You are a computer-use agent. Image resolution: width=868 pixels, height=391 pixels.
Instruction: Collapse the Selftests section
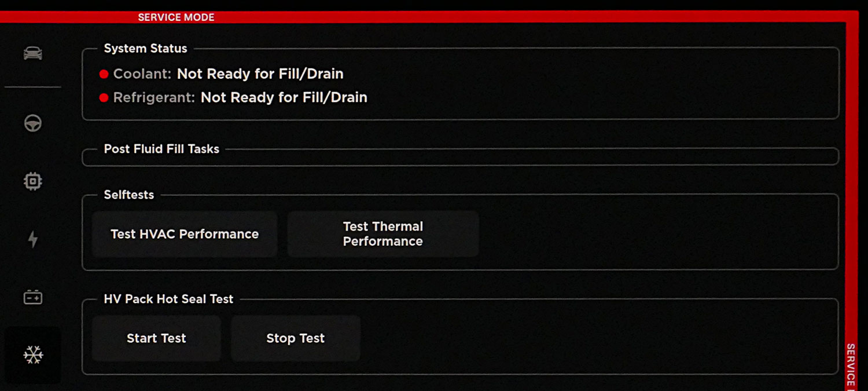click(x=128, y=195)
